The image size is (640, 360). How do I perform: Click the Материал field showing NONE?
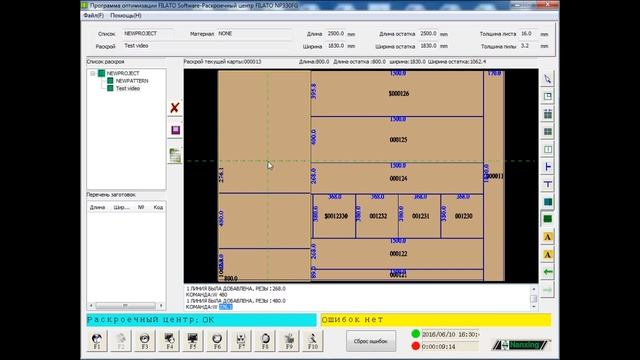[x=254, y=33]
